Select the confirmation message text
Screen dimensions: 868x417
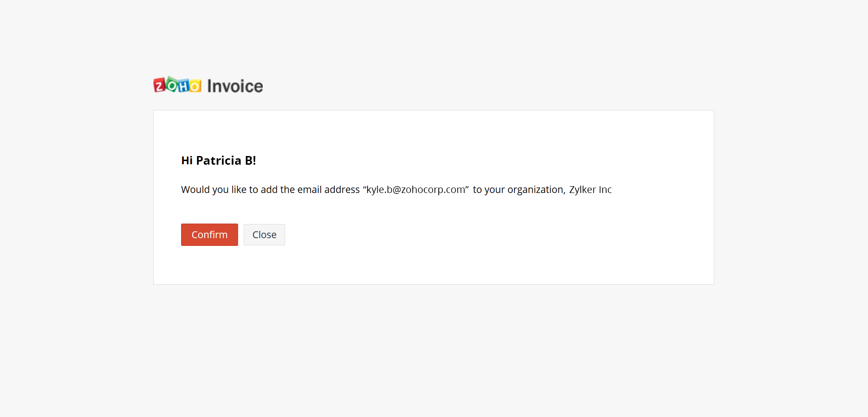click(x=396, y=189)
